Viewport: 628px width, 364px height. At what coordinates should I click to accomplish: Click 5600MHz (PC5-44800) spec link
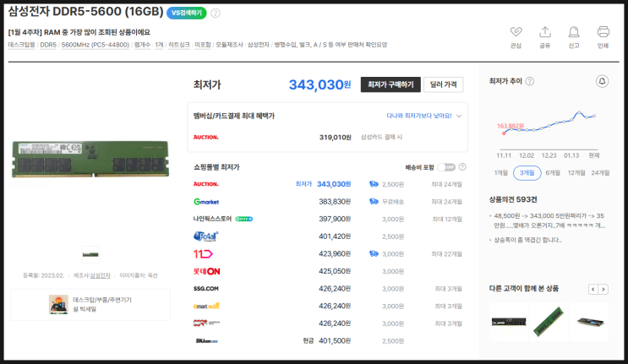96,45
